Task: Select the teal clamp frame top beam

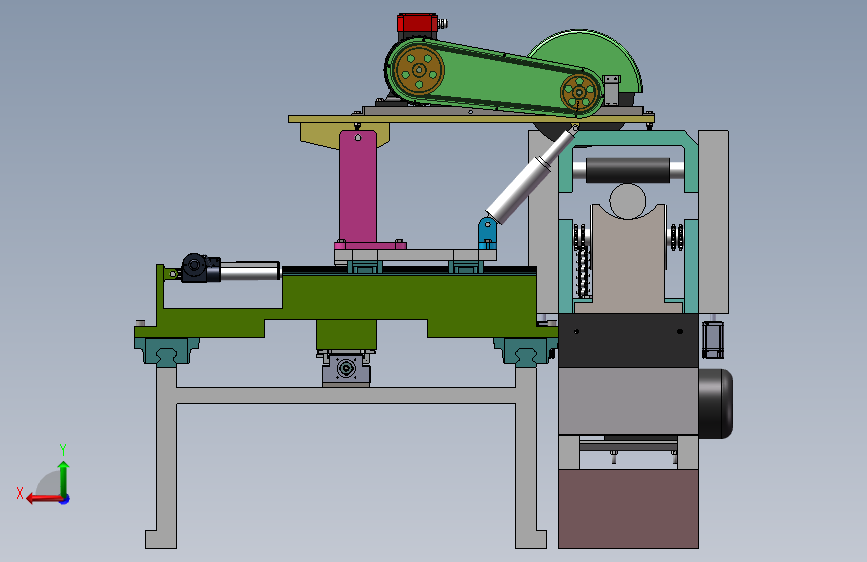Action: [x=628, y=138]
